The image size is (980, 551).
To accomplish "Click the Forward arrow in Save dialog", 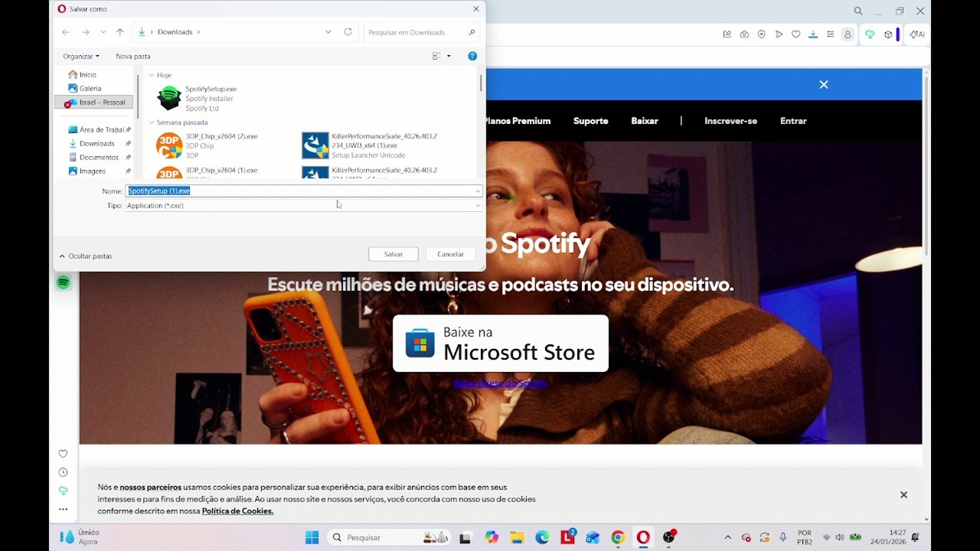I will pos(85,32).
